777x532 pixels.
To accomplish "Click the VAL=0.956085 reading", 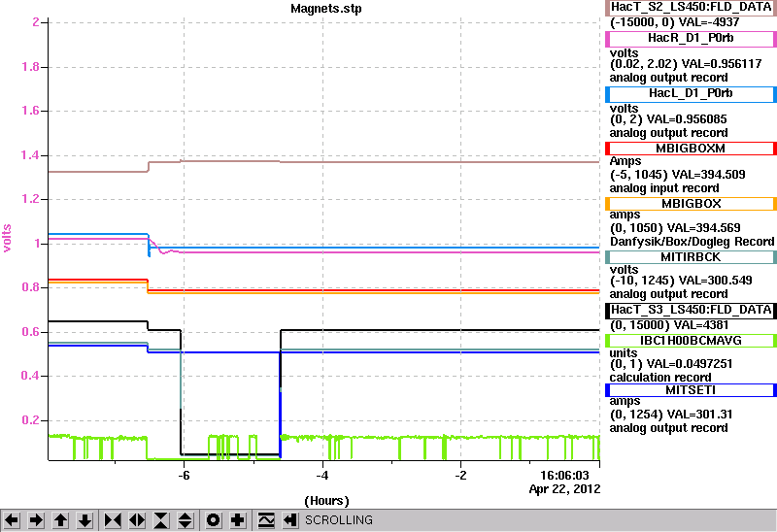I will point(687,119).
